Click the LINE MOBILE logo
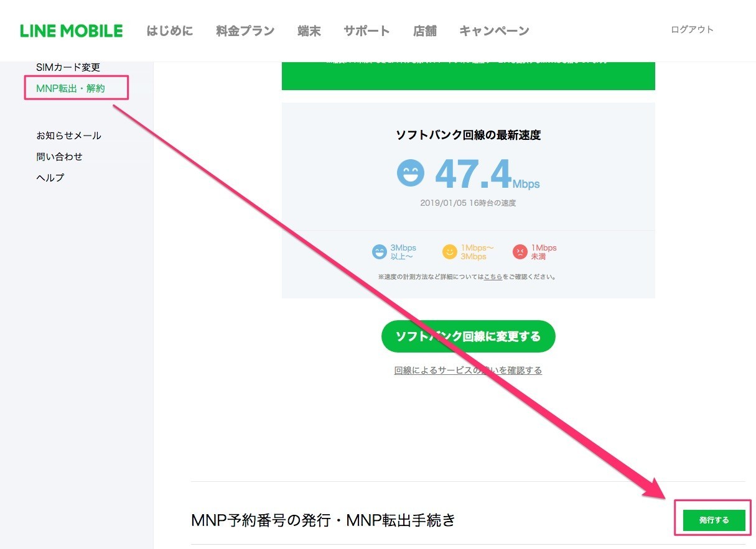The width and height of the screenshot is (756, 549). [x=72, y=30]
